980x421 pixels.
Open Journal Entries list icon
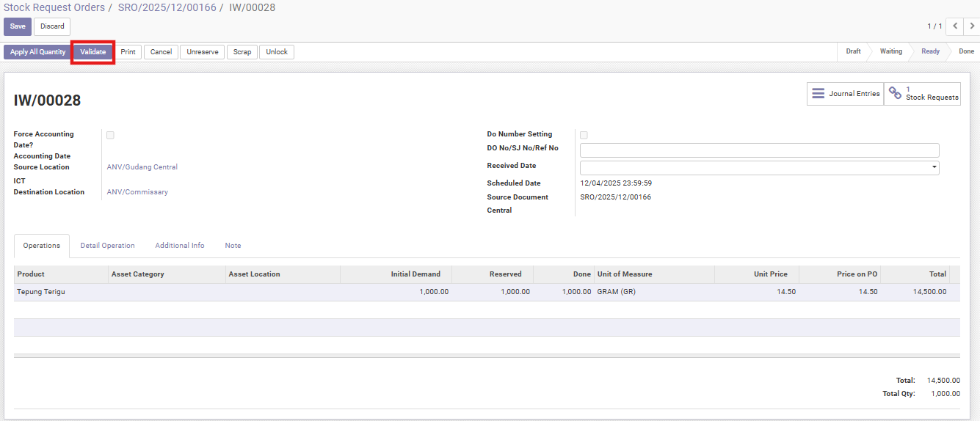coord(818,94)
